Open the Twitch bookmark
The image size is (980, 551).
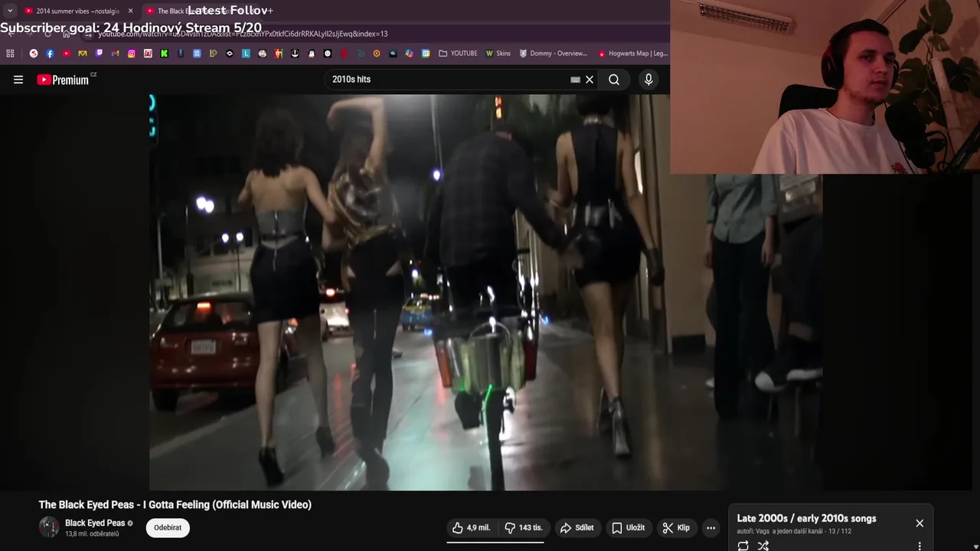coord(99,54)
